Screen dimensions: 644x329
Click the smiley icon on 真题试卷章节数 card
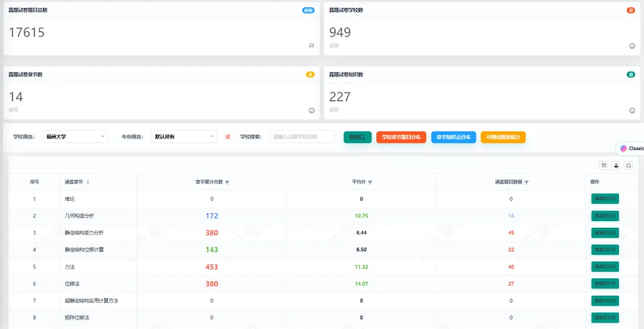click(311, 110)
